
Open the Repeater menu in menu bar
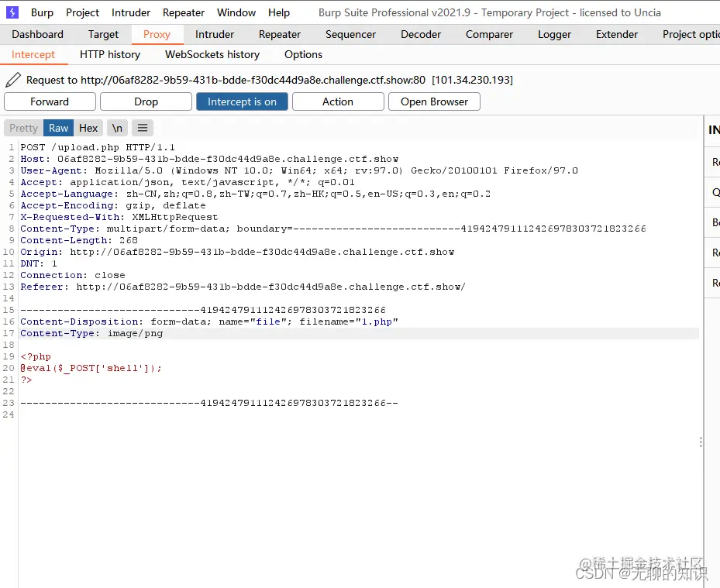point(184,12)
